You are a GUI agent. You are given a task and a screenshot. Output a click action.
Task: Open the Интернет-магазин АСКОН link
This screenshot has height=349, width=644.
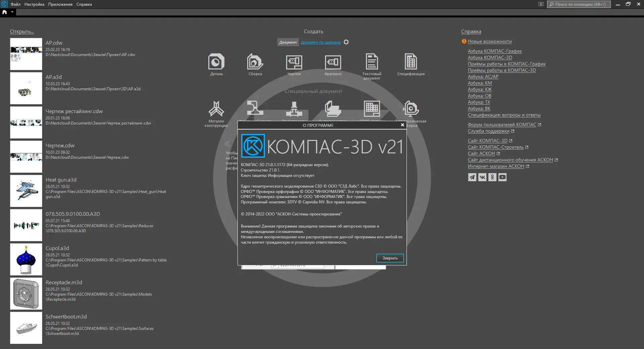click(496, 166)
